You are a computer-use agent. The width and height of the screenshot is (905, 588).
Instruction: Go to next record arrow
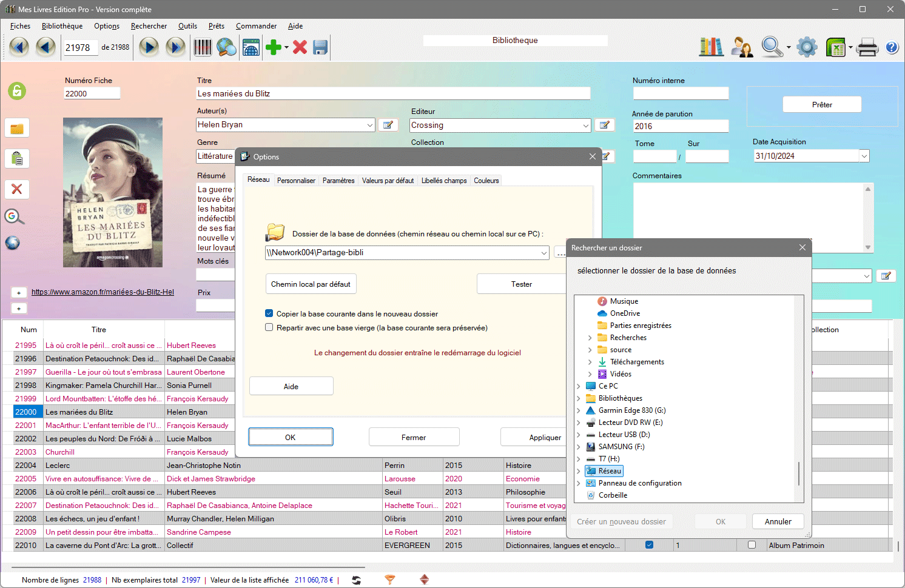click(149, 47)
